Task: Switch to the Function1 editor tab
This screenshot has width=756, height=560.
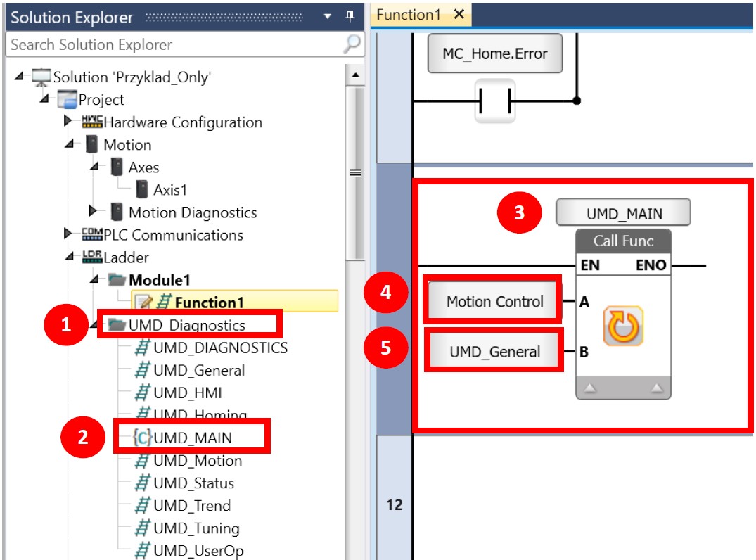Action: (x=409, y=15)
